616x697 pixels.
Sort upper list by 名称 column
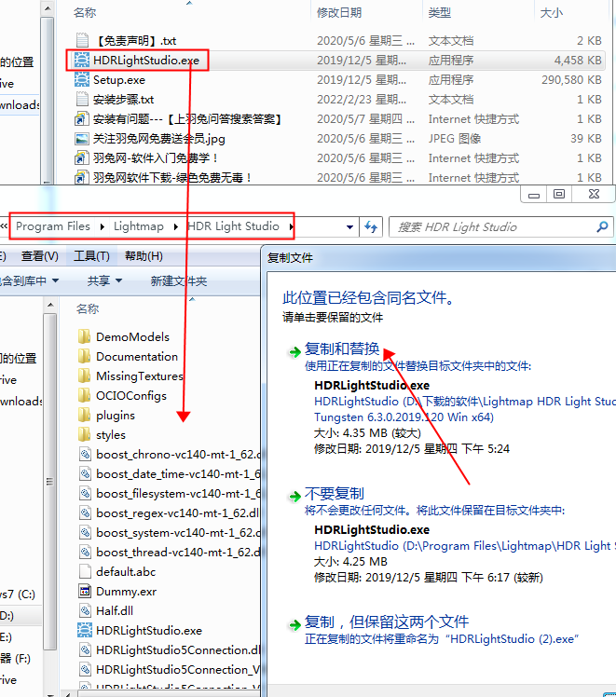(x=85, y=12)
